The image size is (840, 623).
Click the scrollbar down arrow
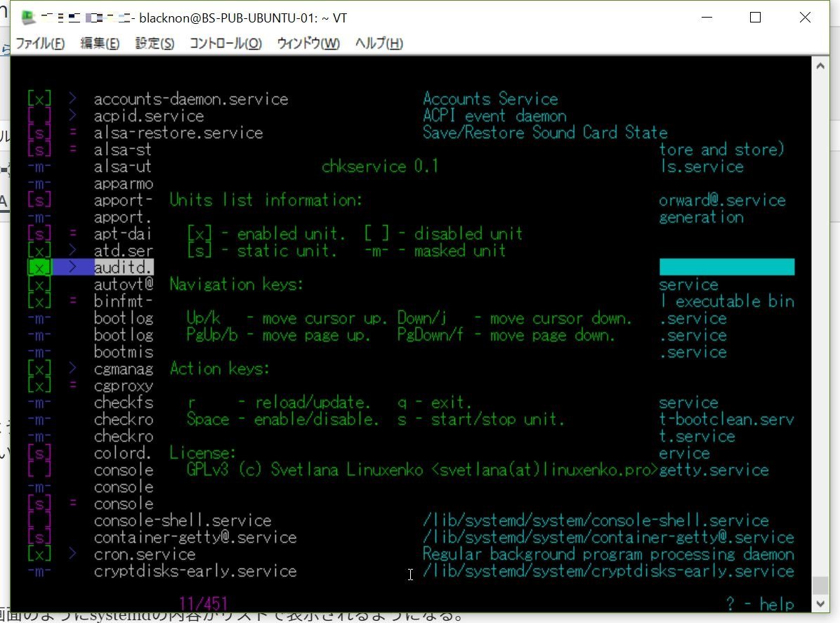tap(820, 603)
